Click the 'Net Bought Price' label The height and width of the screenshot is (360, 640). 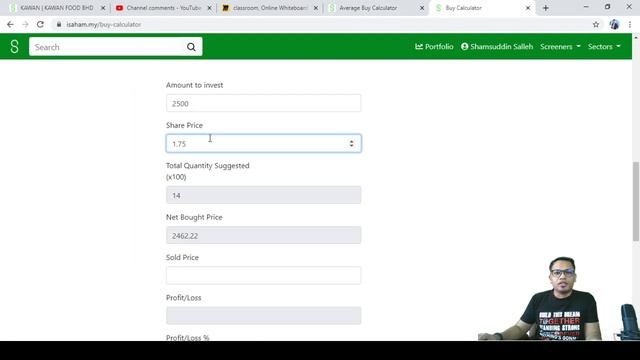click(x=194, y=217)
